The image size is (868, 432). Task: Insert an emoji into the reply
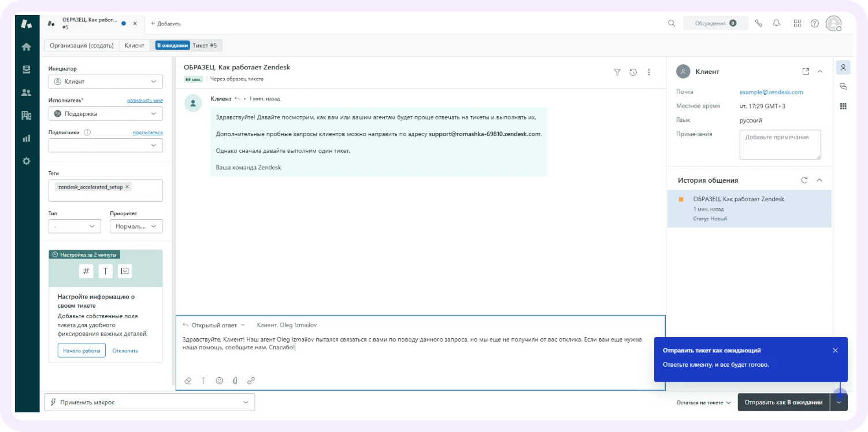[219, 381]
